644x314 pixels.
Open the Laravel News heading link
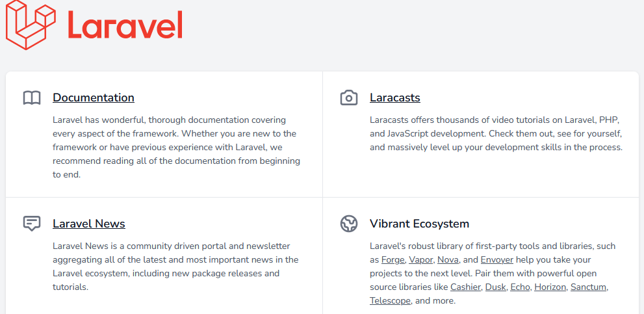[89, 224]
